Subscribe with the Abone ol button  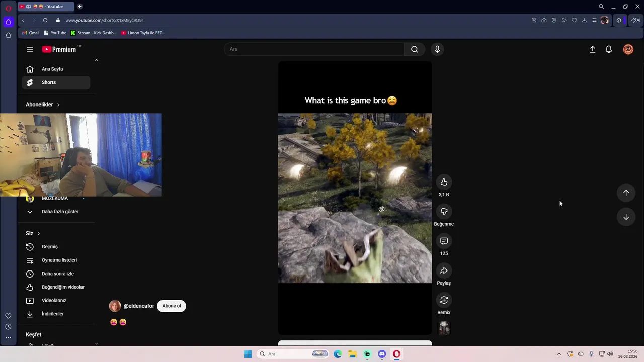[x=172, y=306]
